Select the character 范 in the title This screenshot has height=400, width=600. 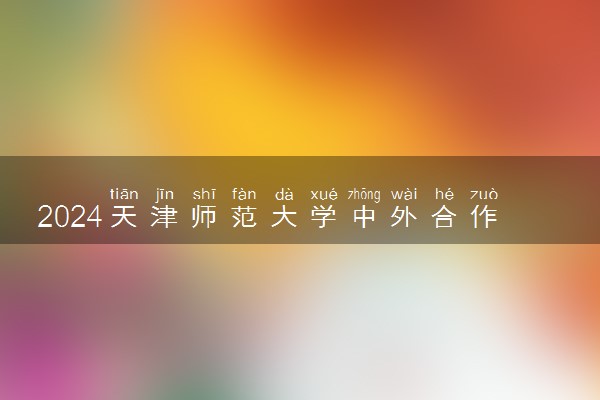[244, 217]
